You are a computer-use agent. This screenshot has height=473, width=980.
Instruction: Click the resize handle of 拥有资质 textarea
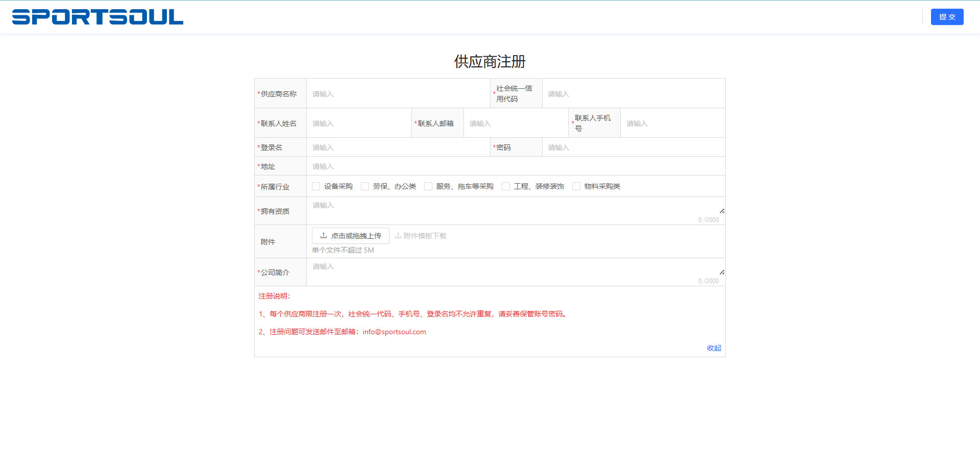coord(722,210)
